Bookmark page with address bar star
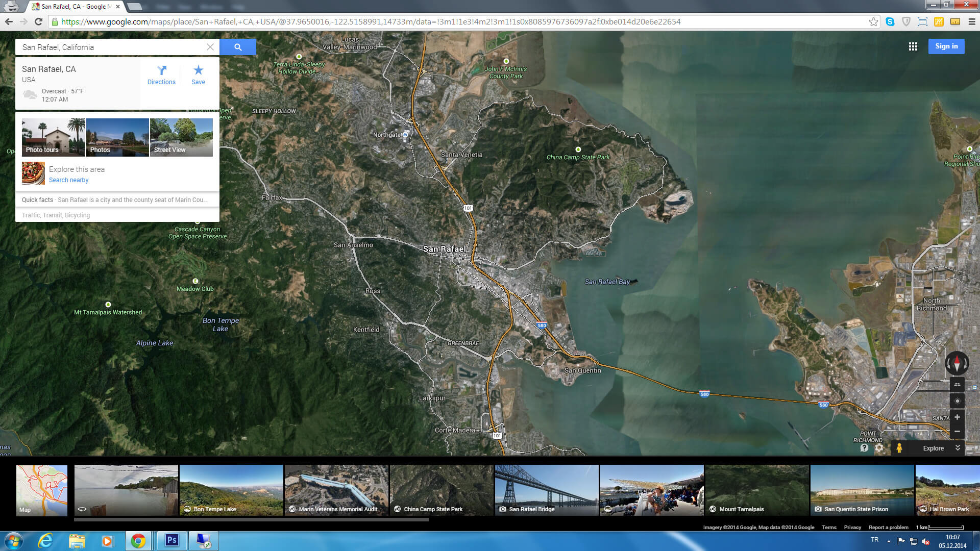Screen dimensions: 980x551 click(873, 22)
